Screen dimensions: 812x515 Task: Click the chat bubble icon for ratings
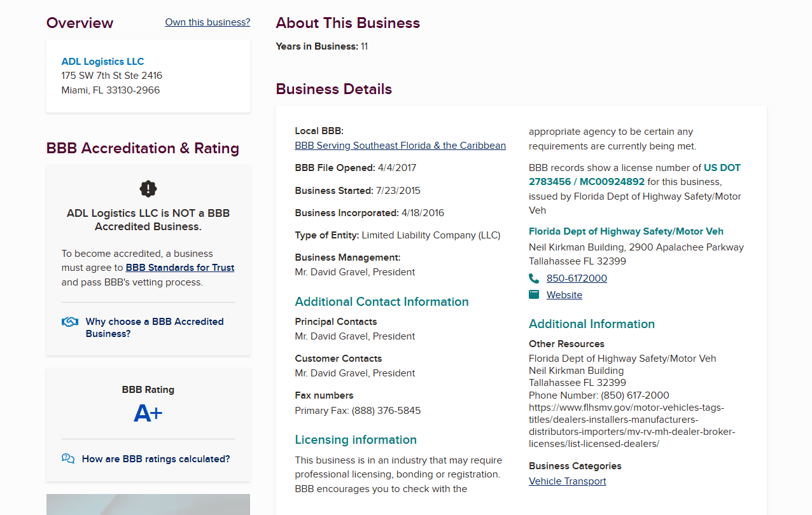tap(68, 458)
